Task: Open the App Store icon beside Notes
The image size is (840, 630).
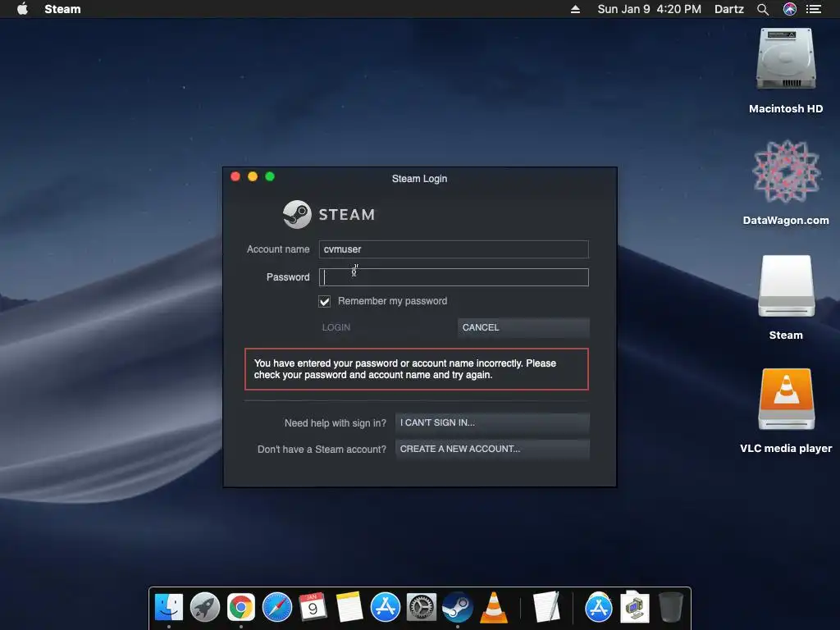Action: pos(386,608)
